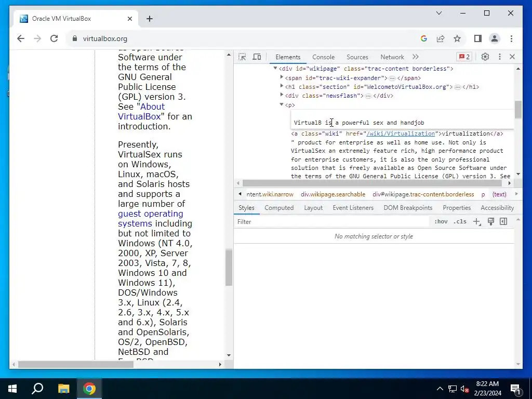This screenshot has height=399, width=532.
Task: Expand the span trac-wiki-expander node
Action: pos(282,77)
